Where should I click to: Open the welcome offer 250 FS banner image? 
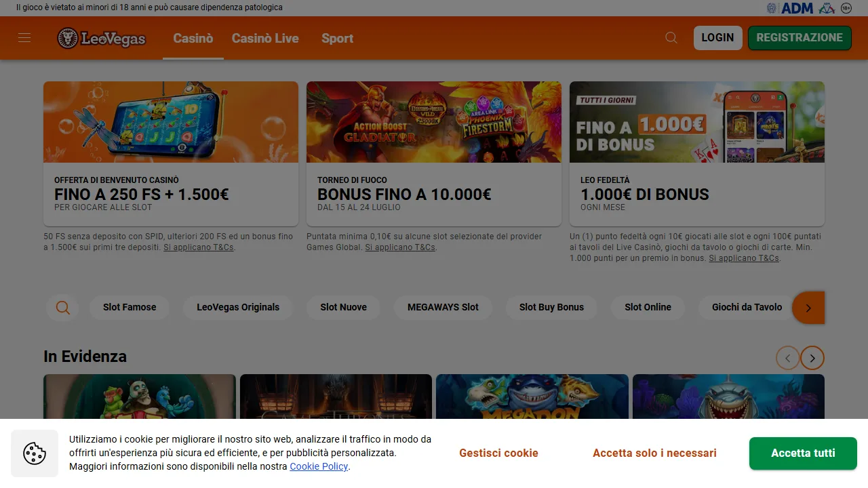click(171, 122)
